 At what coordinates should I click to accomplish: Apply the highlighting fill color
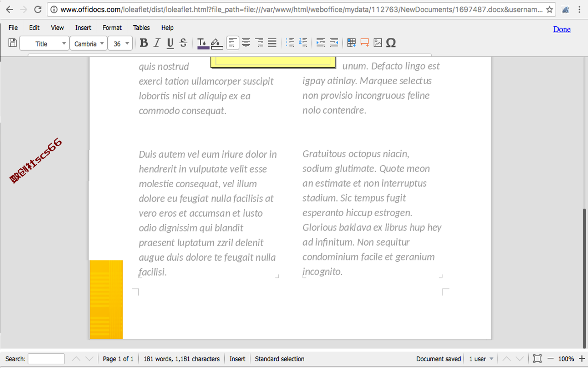pos(216,43)
